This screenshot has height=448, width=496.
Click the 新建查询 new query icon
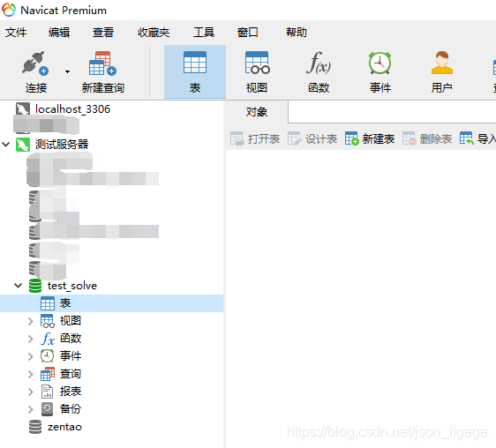(x=102, y=63)
